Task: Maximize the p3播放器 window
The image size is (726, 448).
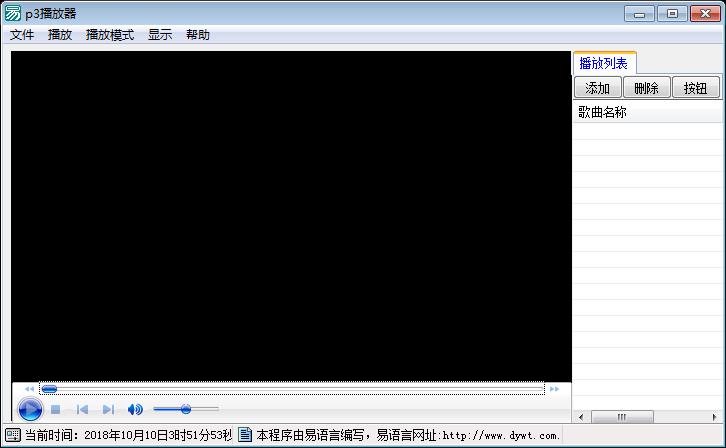Action: coord(672,14)
